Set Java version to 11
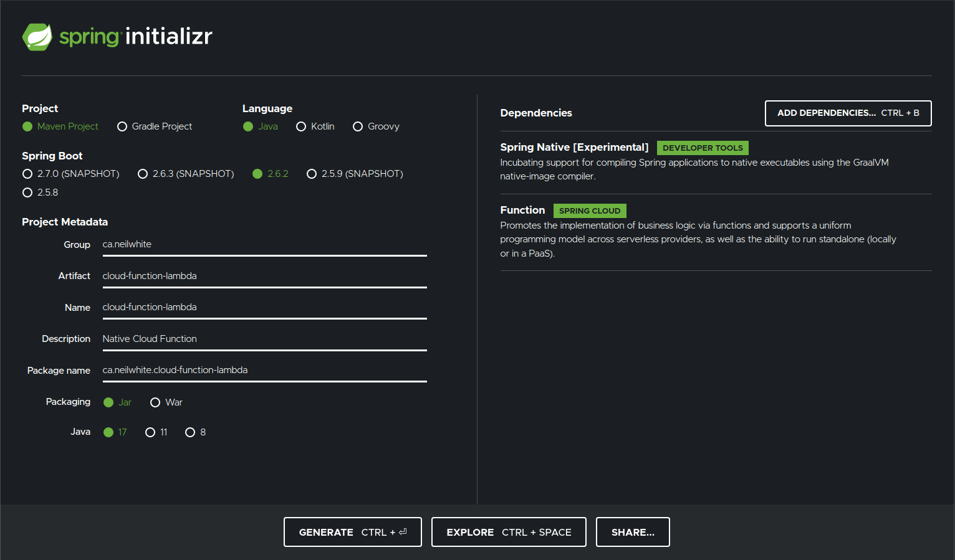955x560 pixels. [156, 432]
